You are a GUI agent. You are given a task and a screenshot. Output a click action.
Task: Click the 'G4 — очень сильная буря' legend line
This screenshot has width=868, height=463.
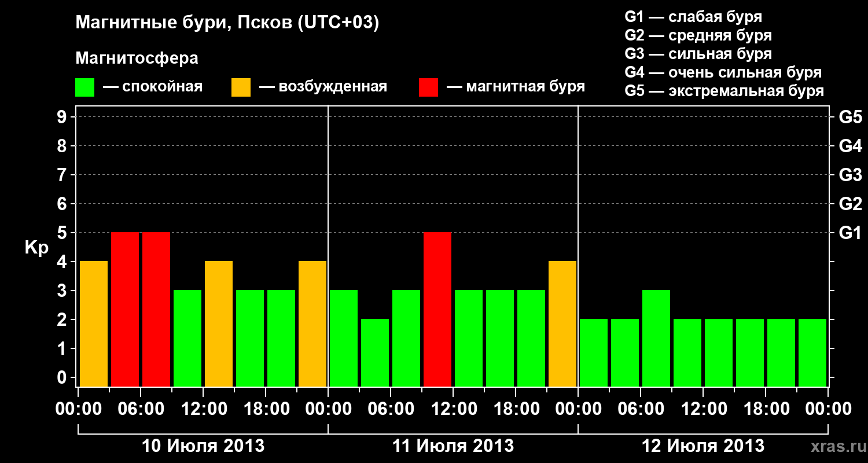[x=723, y=72]
